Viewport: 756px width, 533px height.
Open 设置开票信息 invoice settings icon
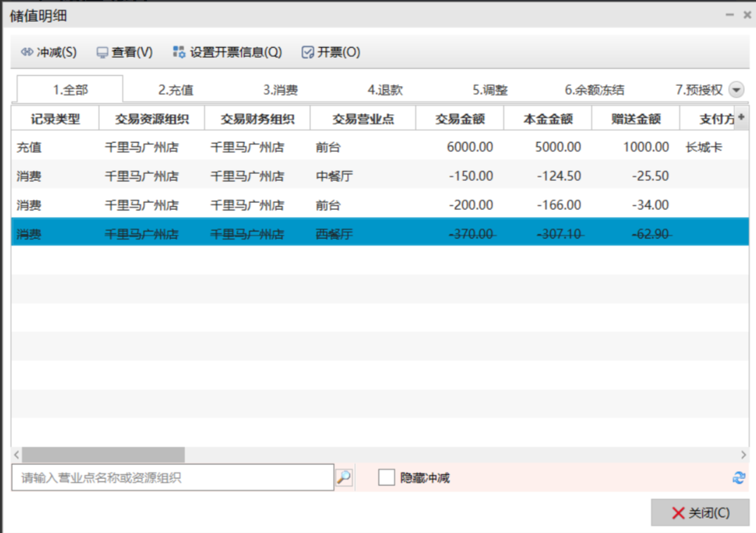coord(179,52)
